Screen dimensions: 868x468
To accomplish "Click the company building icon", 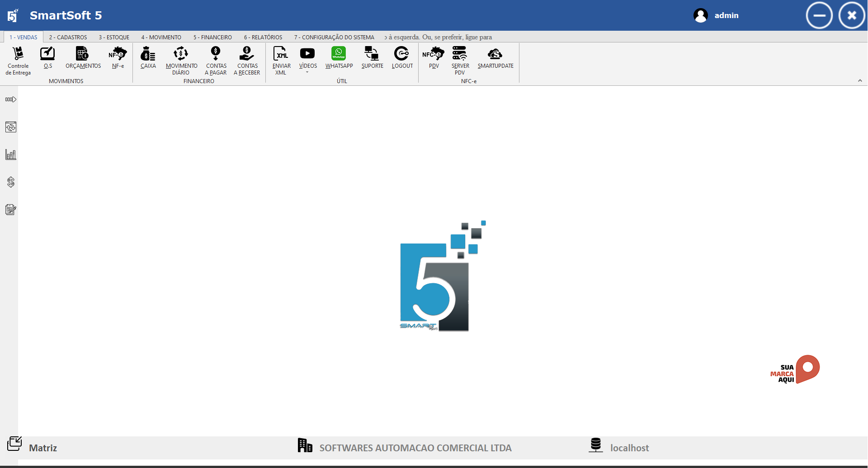I will (x=305, y=445).
